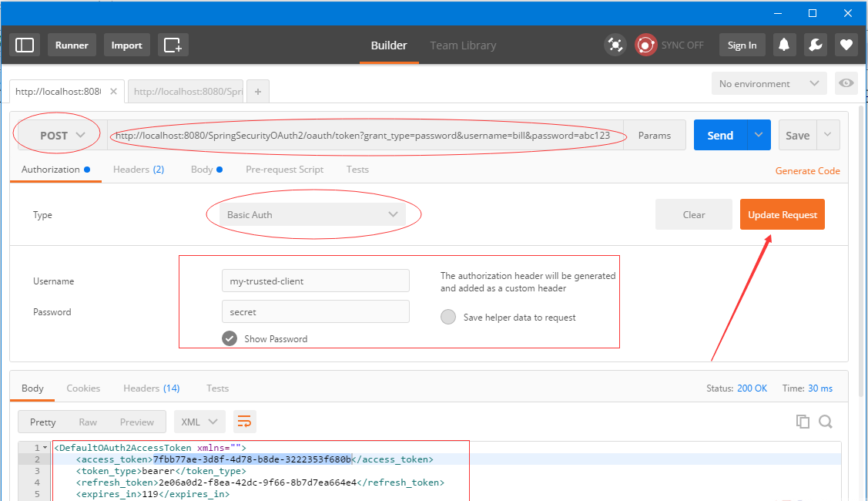Click the Password field containing secret
Image resolution: width=868 pixels, height=501 pixels.
coord(316,312)
